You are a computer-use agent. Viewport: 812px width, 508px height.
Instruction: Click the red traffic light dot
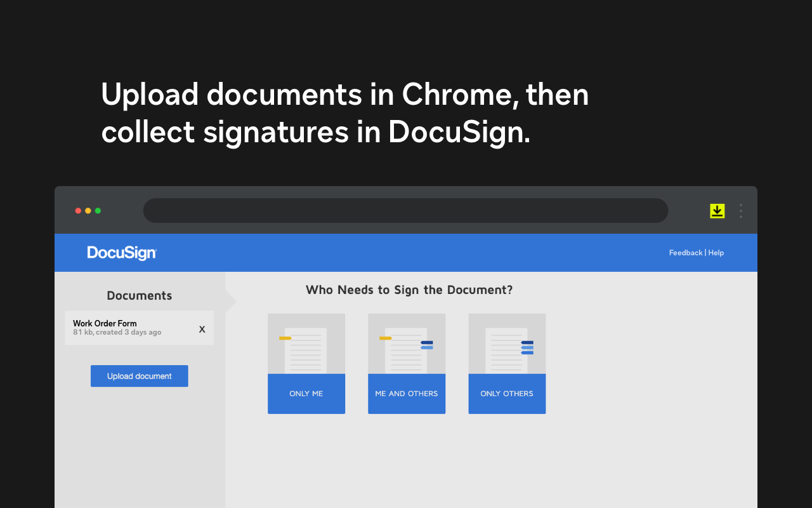(x=77, y=210)
